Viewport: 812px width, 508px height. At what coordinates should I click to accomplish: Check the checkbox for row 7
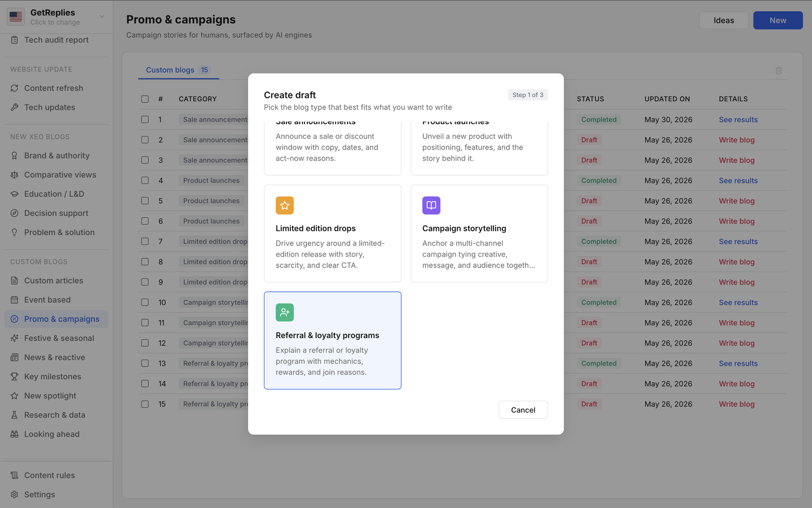point(145,242)
